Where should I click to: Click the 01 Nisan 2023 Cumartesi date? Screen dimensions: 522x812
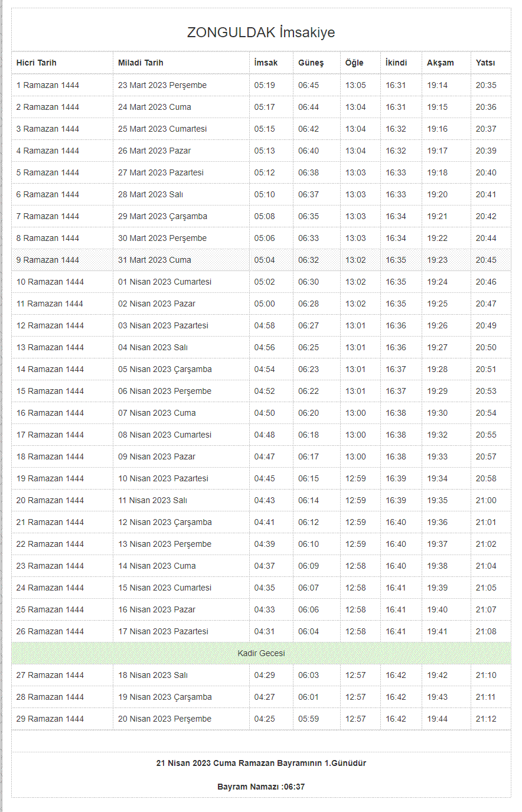tap(165, 282)
